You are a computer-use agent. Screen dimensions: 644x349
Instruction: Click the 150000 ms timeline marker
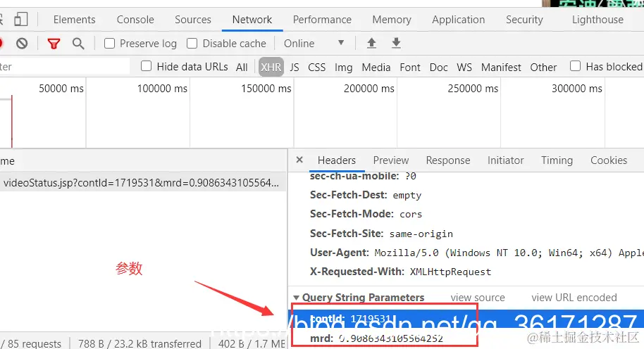(266, 89)
